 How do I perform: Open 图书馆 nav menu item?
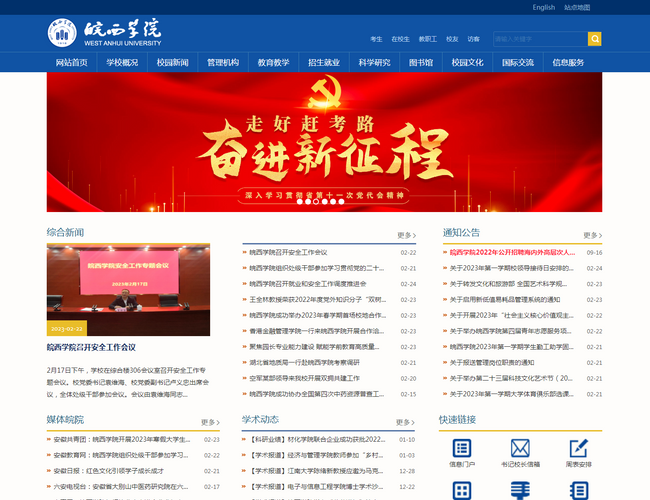[421, 63]
